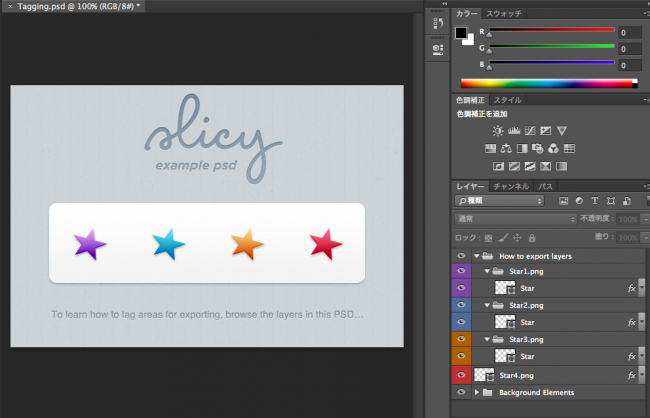Add a Channel Mixer adjustment
Screen dimensions: 650x418
[x=553, y=148]
